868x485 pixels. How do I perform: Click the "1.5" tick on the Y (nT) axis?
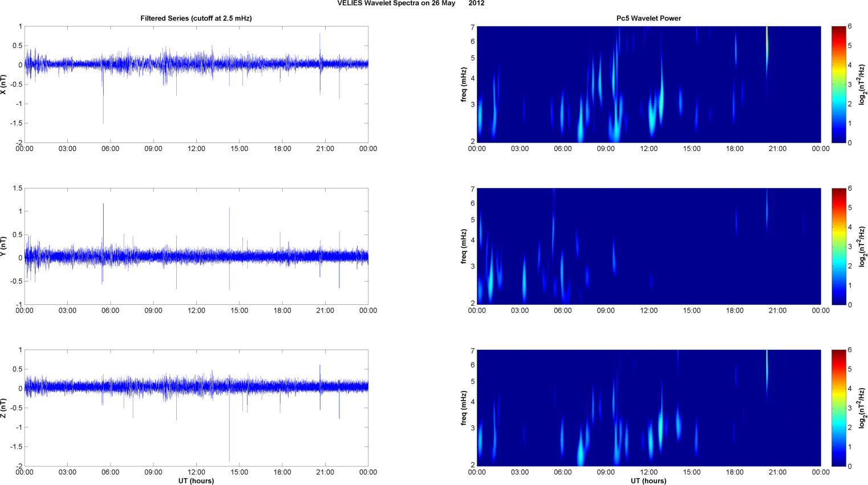click(x=17, y=188)
